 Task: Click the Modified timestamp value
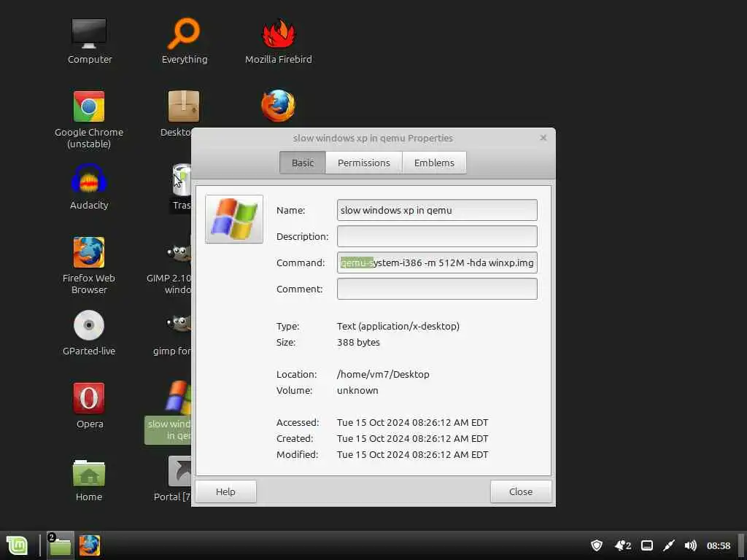[x=412, y=454]
